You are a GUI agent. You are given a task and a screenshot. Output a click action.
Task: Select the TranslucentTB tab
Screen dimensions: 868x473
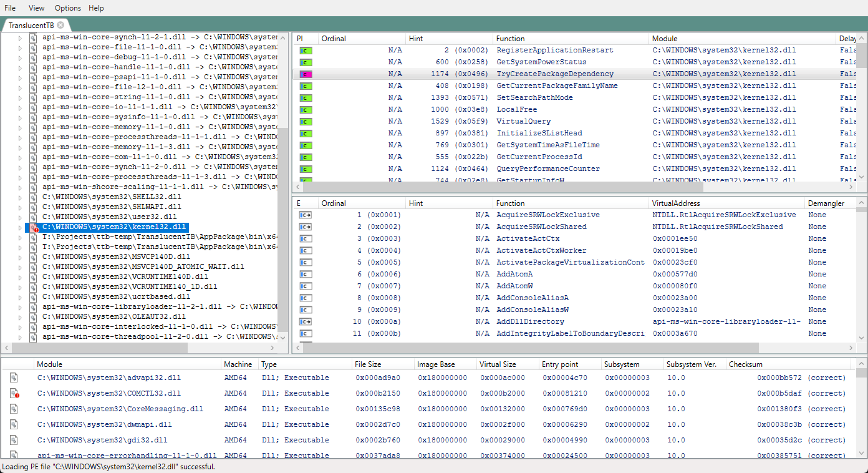pyautogui.click(x=32, y=26)
